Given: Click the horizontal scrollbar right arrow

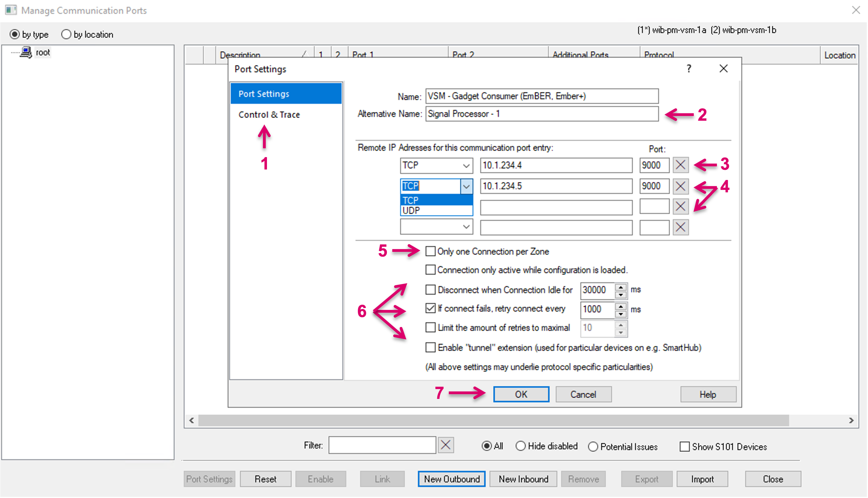Looking at the screenshot, I should [x=851, y=421].
